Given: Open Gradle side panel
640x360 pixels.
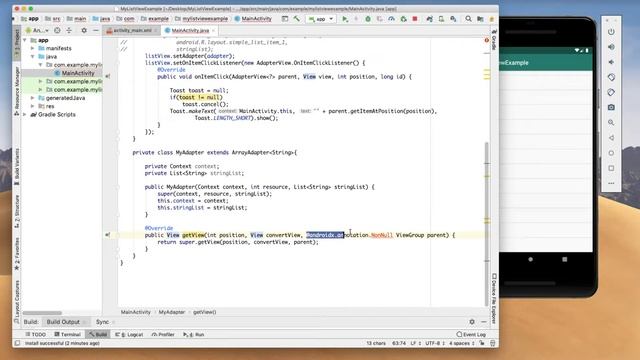Looking at the screenshot, I should [494, 40].
